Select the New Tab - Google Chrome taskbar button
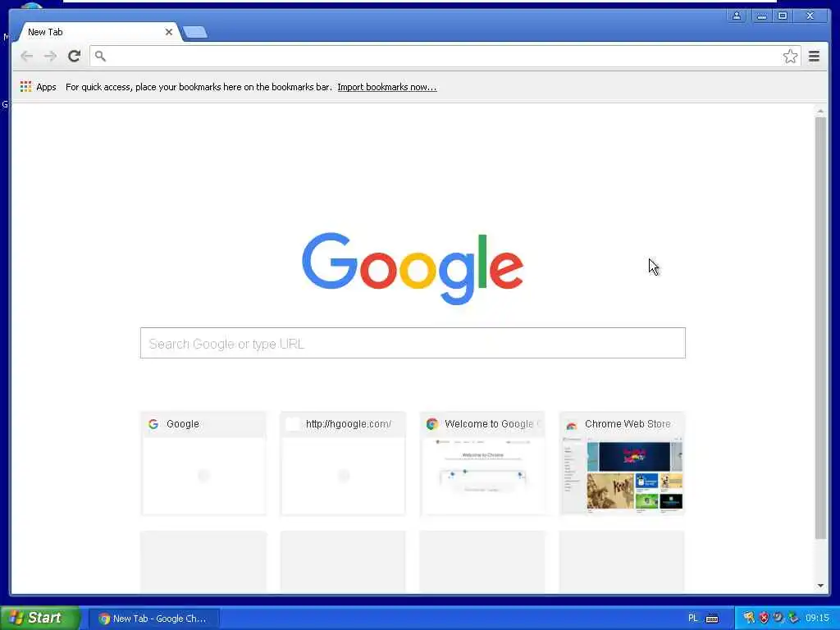This screenshot has height=630, width=840. (x=153, y=619)
